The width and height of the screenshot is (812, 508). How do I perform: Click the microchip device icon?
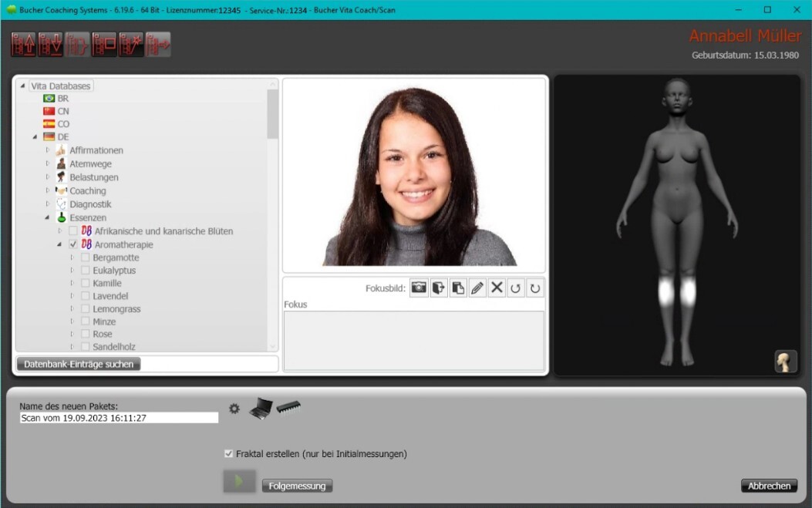click(288, 406)
